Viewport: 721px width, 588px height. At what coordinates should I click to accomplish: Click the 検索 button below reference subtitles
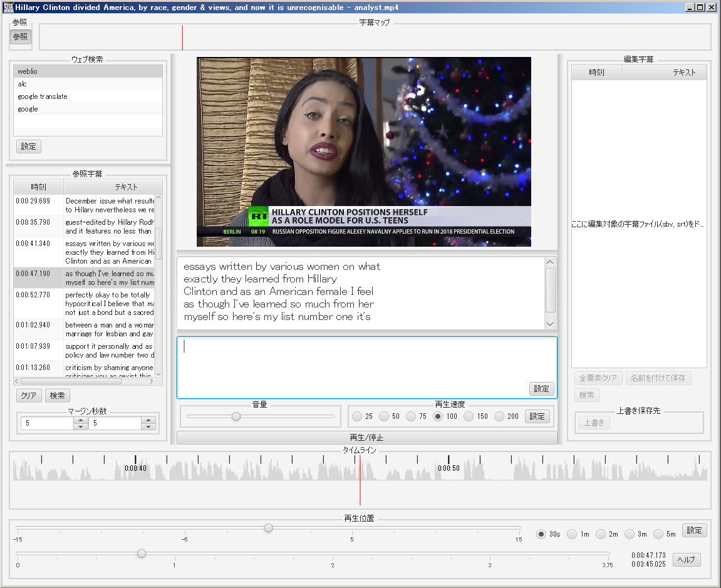pos(58,396)
